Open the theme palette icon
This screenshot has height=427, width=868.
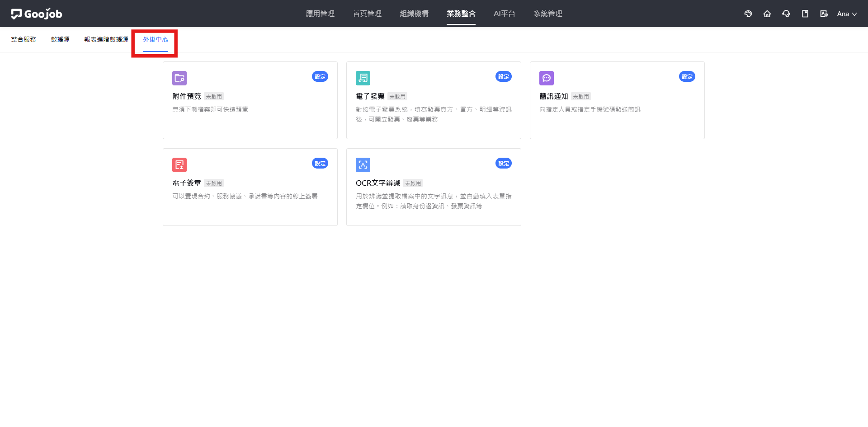[748, 14]
